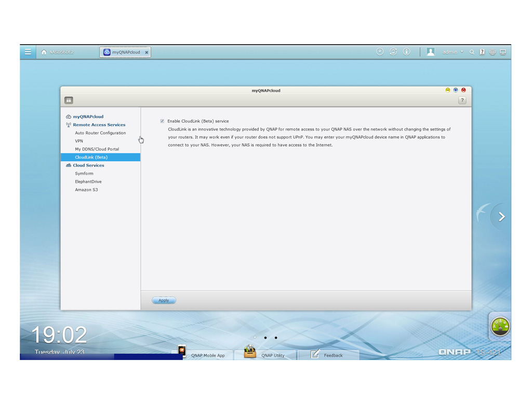The width and height of the screenshot is (532, 399).
Task: Select the Remote Access Services section heading
Action: (x=99, y=125)
